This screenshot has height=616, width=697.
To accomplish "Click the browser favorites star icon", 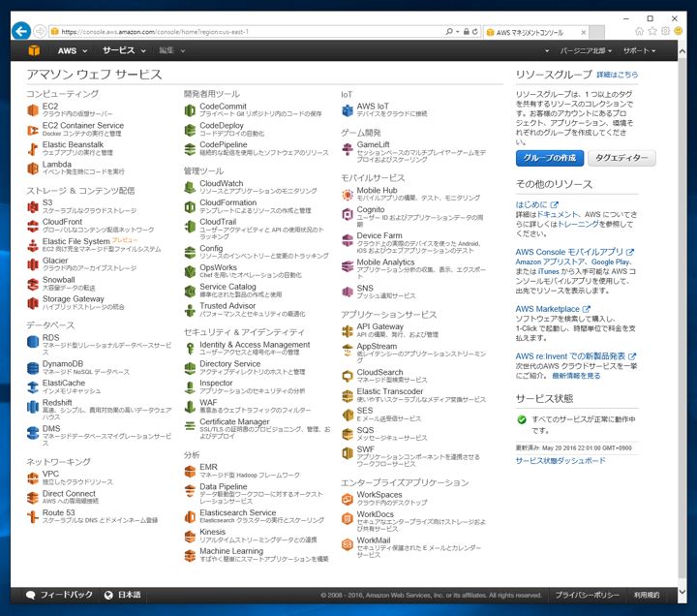I will (x=652, y=31).
